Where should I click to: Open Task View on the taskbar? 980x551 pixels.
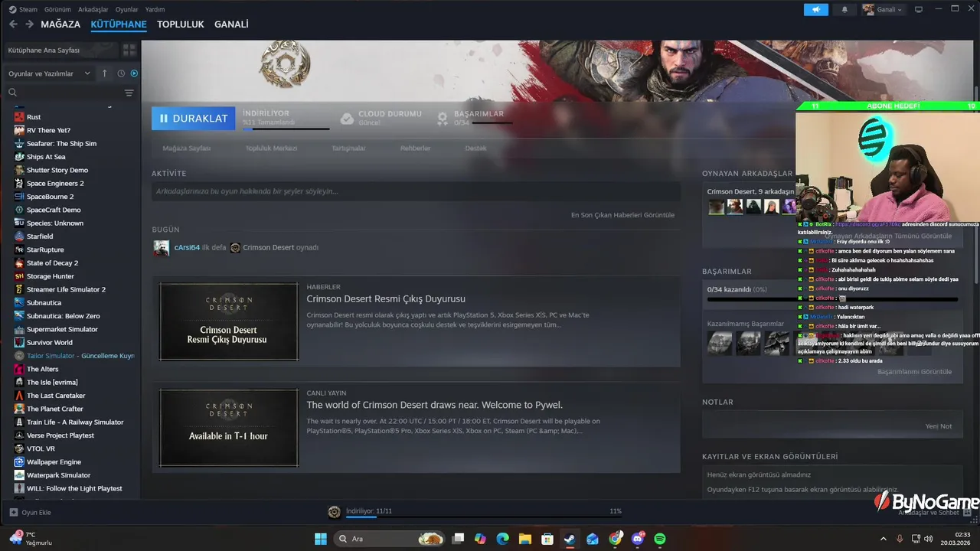(x=458, y=539)
